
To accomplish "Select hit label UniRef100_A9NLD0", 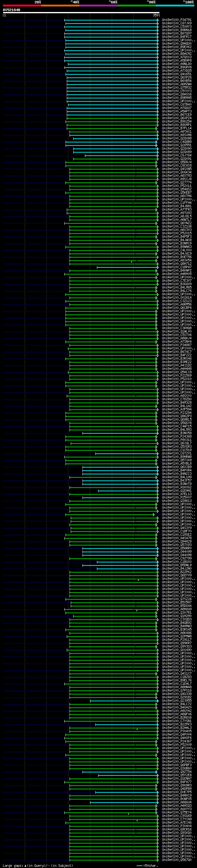I will click(176, 64).
